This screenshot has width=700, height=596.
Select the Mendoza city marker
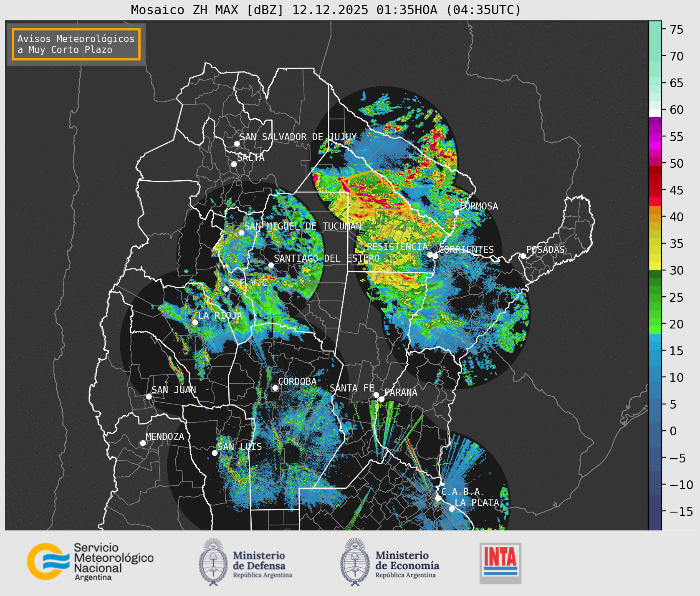(143, 443)
